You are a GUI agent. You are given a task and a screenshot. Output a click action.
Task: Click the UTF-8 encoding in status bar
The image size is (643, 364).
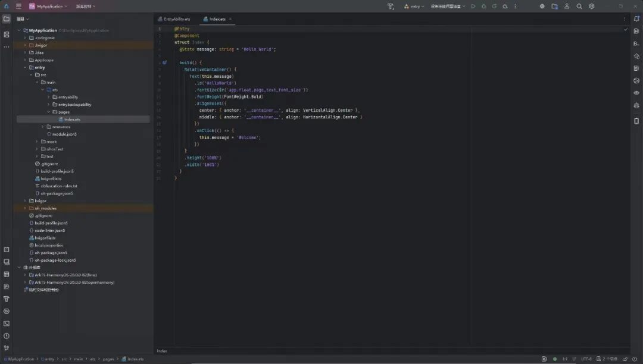586,359
